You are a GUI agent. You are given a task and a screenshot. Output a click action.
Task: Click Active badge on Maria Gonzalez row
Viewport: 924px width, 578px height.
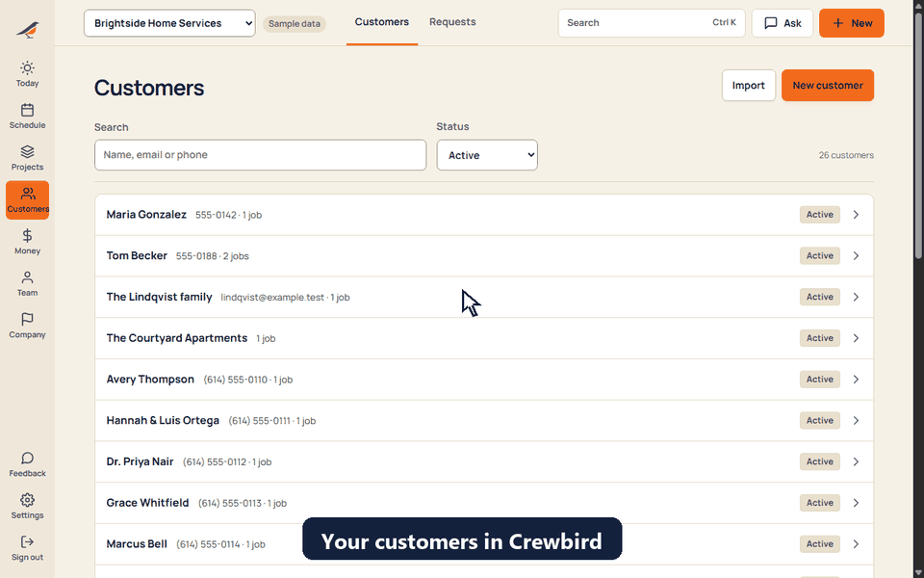click(820, 215)
